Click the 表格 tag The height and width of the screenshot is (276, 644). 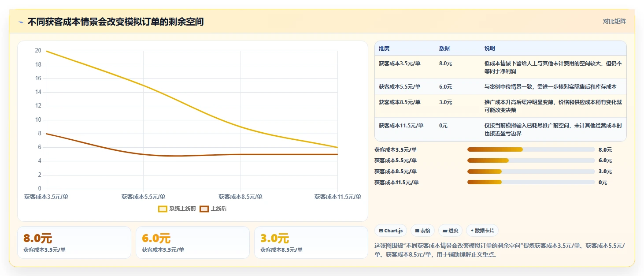click(x=422, y=231)
